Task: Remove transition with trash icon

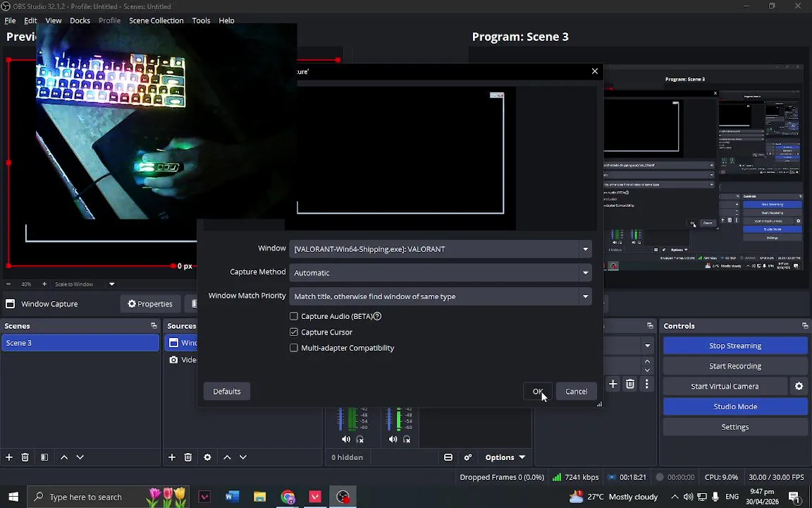Action: point(629,384)
